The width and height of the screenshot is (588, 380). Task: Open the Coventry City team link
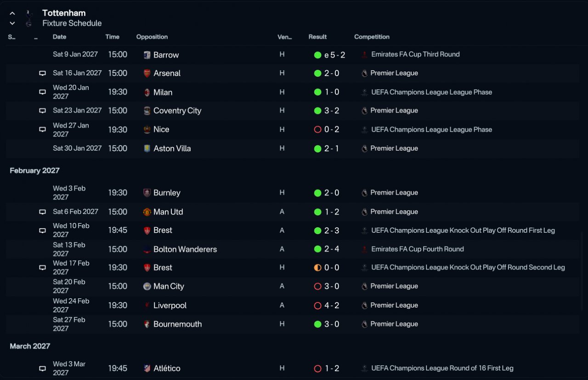tap(177, 111)
